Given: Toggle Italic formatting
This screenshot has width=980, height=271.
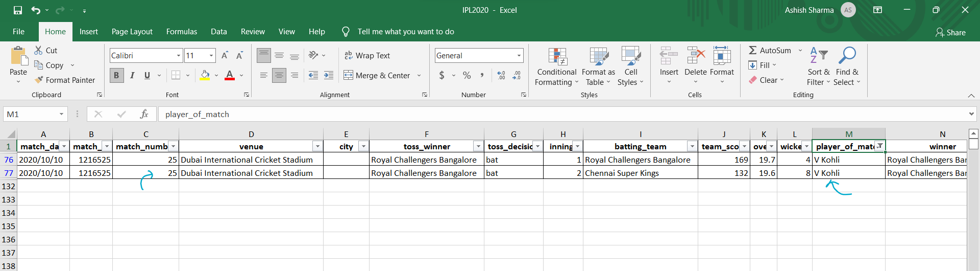Looking at the screenshot, I should point(132,75).
